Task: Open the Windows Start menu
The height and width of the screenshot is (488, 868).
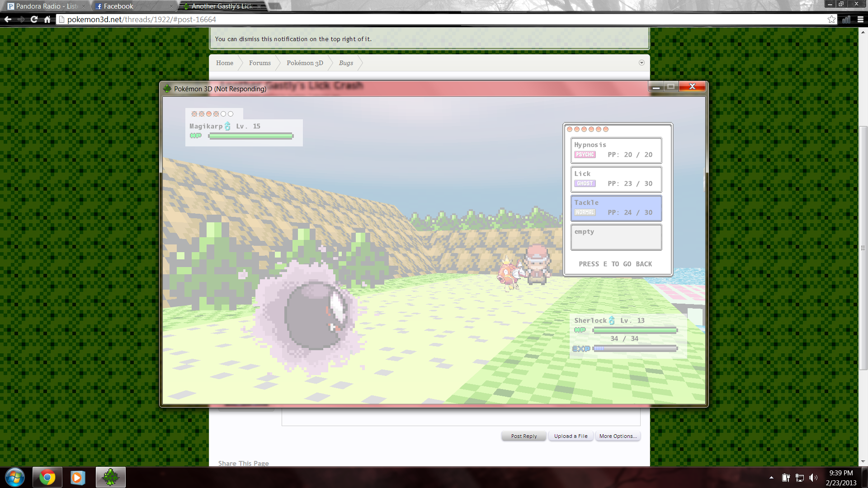Action: (15, 477)
